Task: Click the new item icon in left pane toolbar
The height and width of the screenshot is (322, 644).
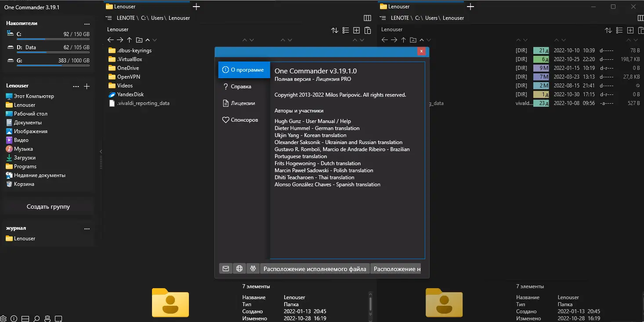Action: tap(357, 30)
